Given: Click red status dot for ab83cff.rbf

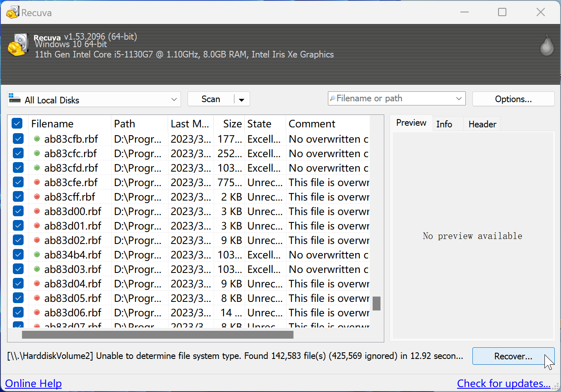Looking at the screenshot, I should pyautogui.click(x=37, y=197).
